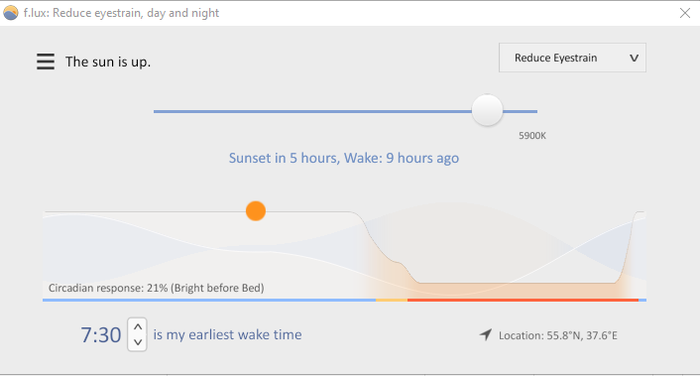Decrease wake time with down arrow
This screenshot has width=700, height=376.
pos(138,343)
